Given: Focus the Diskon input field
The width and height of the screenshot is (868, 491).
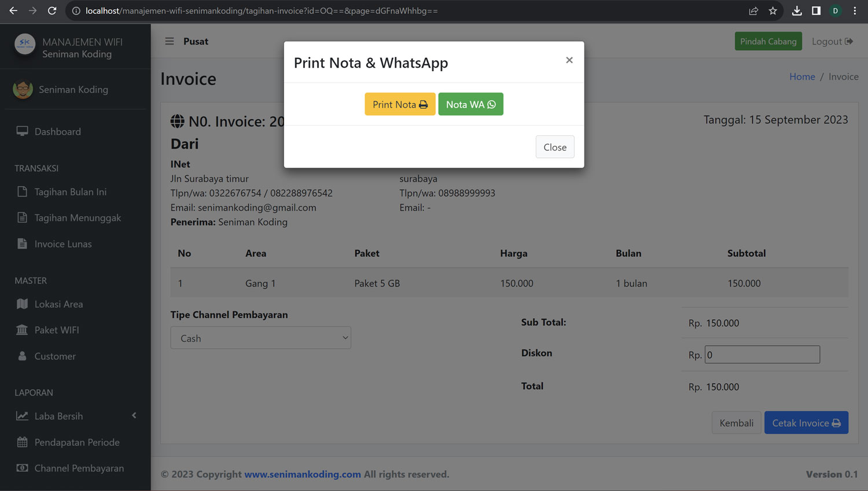Looking at the screenshot, I should [x=762, y=355].
